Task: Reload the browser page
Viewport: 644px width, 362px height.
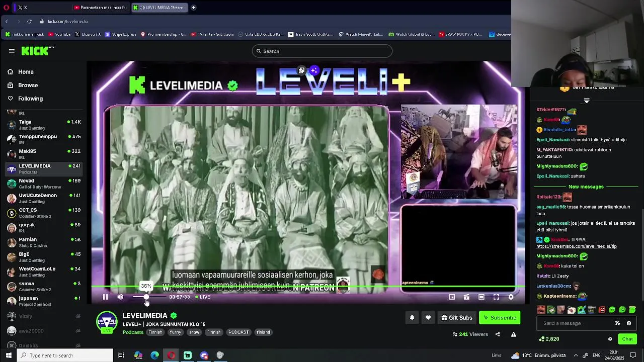Action: 29,22
